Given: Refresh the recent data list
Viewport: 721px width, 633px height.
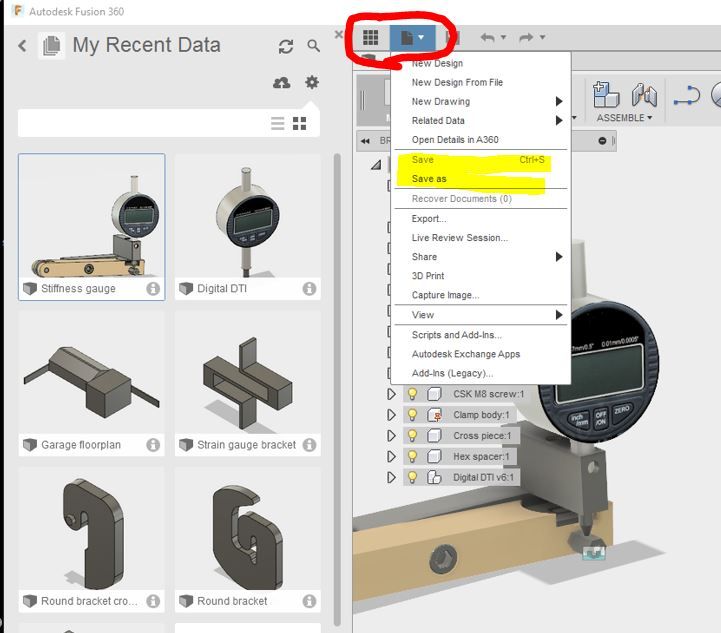Looking at the screenshot, I should point(286,46).
